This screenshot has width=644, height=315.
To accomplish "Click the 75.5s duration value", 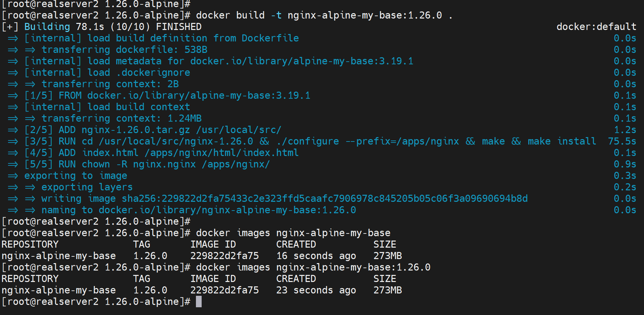I will coord(622,141).
